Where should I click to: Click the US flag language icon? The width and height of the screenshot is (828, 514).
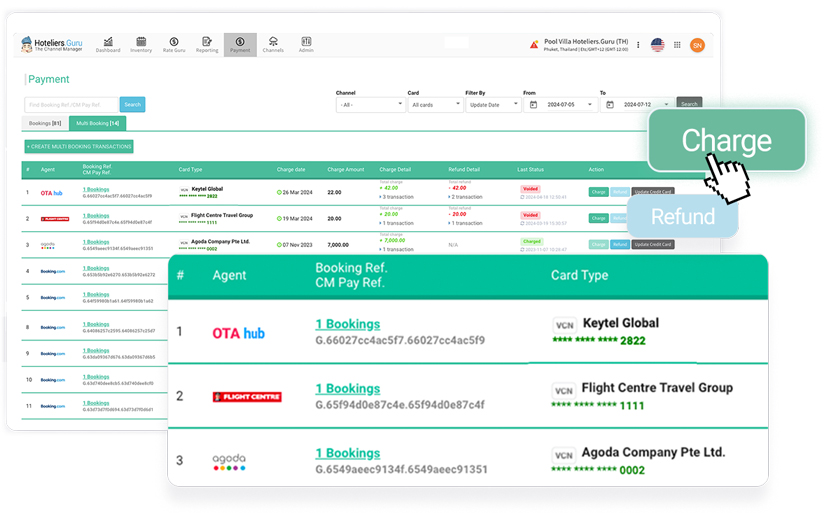(x=657, y=45)
